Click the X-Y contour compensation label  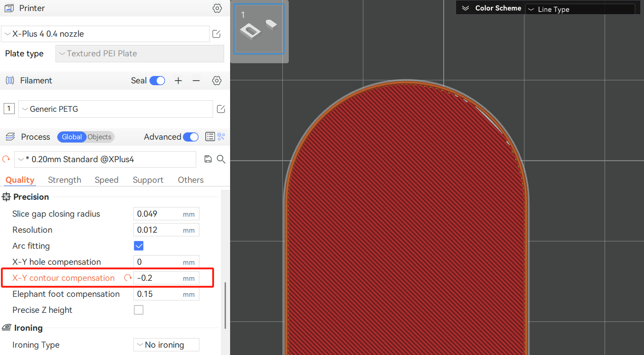pyautogui.click(x=63, y=278)
